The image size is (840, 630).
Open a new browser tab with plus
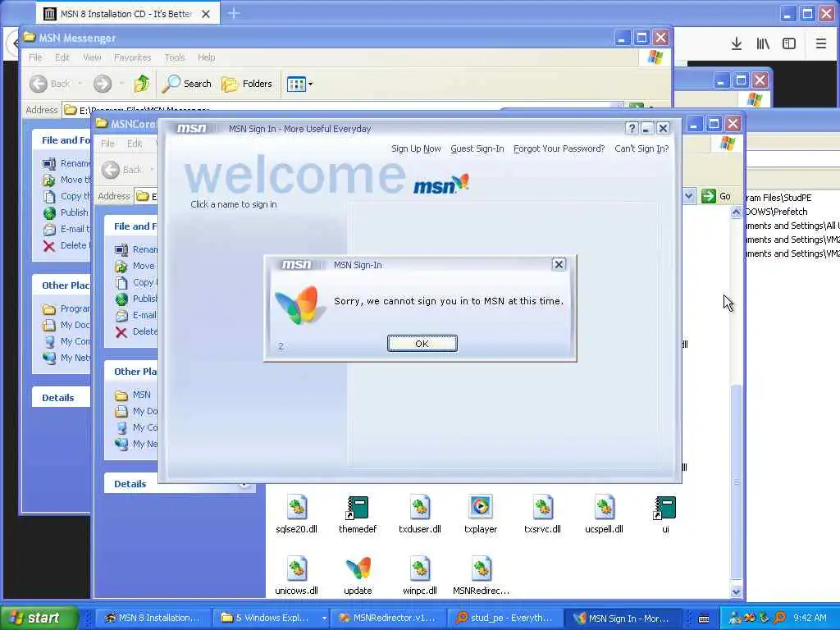pyautogui.click(x=234, y=13)
